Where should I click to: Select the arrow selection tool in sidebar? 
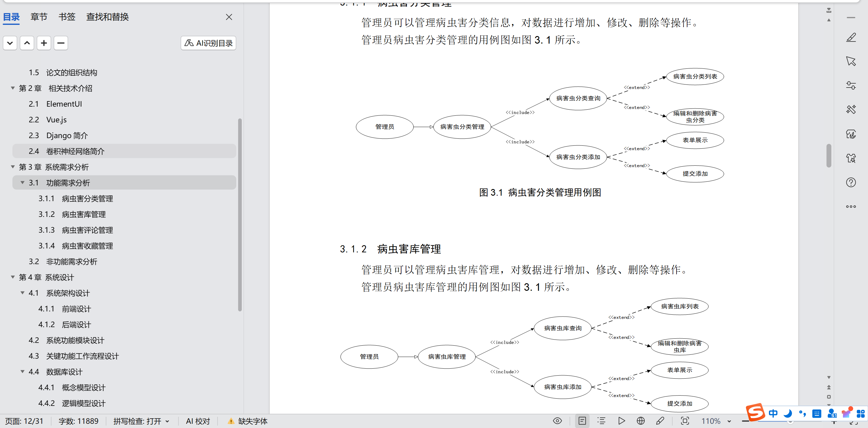[x=851, y=61]
